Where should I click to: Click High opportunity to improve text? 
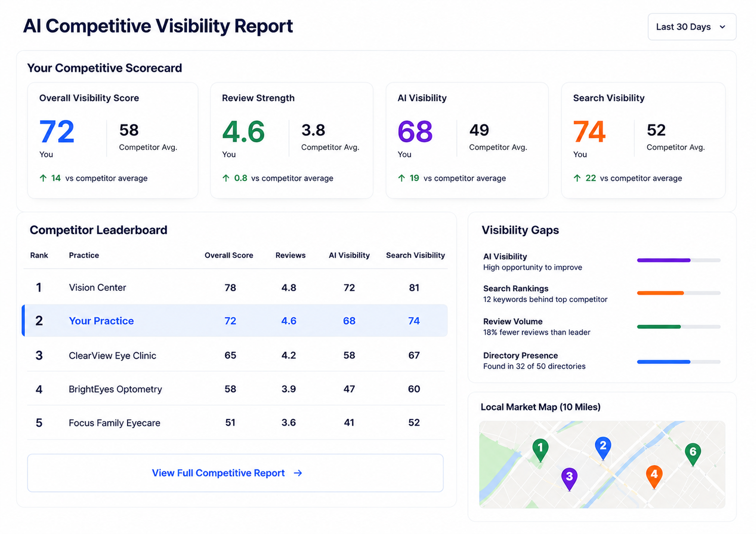click(533, 268)
